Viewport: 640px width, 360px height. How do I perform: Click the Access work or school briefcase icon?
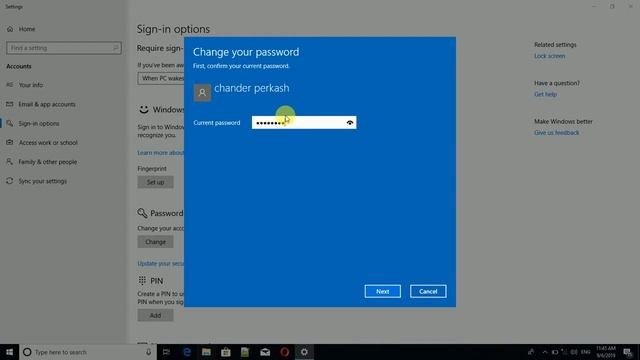point(10,142)
